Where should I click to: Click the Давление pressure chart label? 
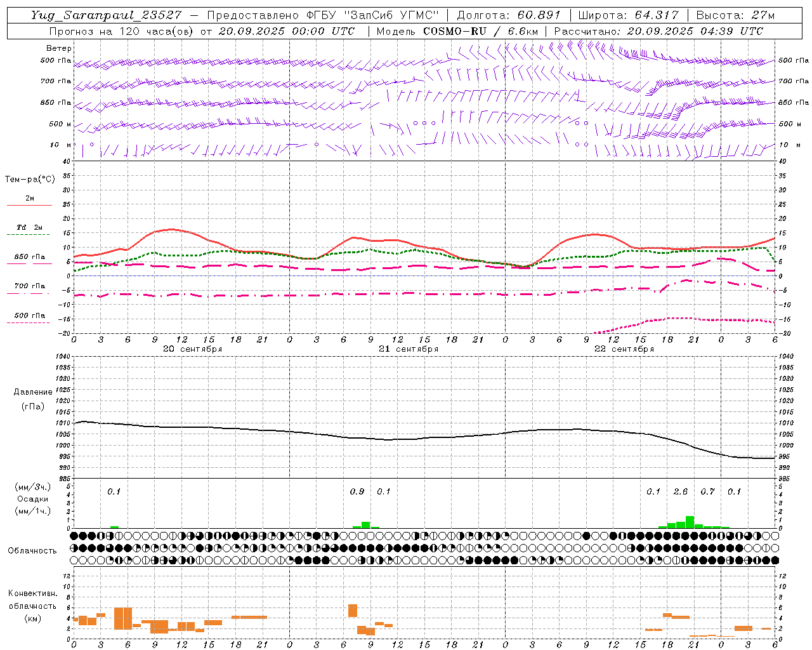coord(33,392)
